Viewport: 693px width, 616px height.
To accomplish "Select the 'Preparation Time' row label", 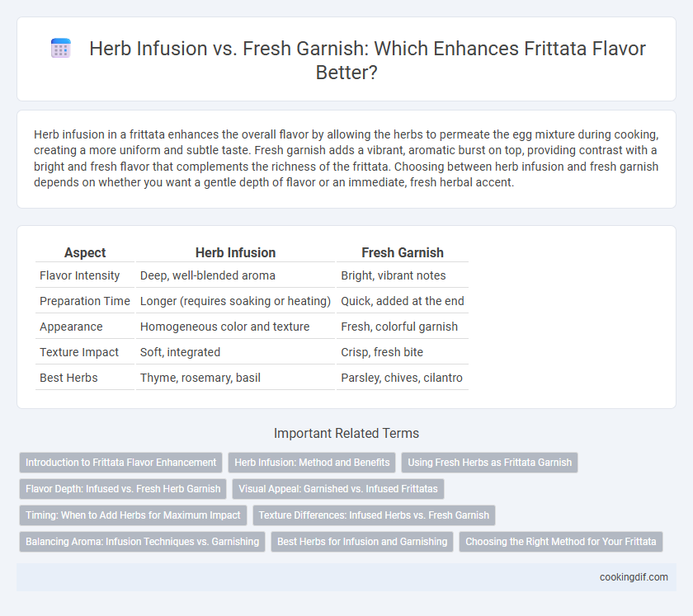I will tap(85, 301).
